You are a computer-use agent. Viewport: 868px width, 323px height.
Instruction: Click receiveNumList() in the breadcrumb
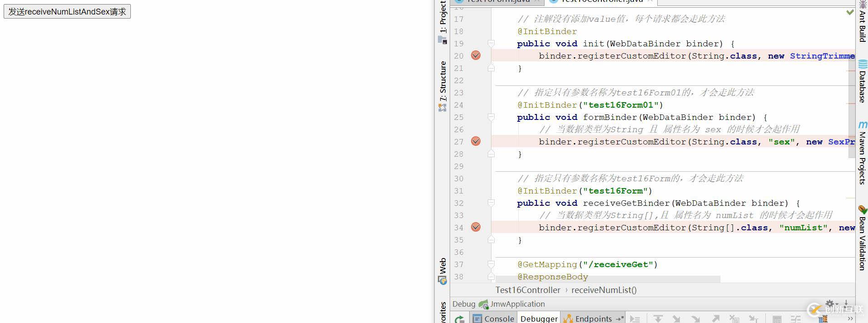pyautogui.click(x=604, y=290)
